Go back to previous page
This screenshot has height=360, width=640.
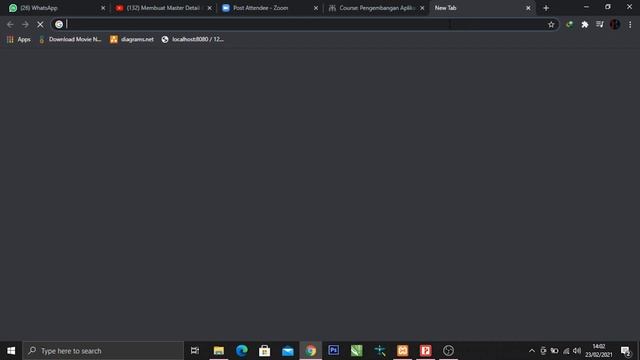pyautogui.click(x=10, y=24)
